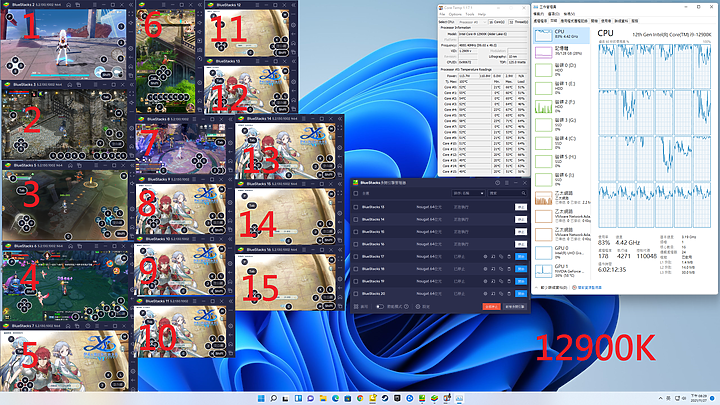Viewport: 720px width, 405px height.
Task: Open File Explorer from taskbar
Action: click(x=323, y=398)
